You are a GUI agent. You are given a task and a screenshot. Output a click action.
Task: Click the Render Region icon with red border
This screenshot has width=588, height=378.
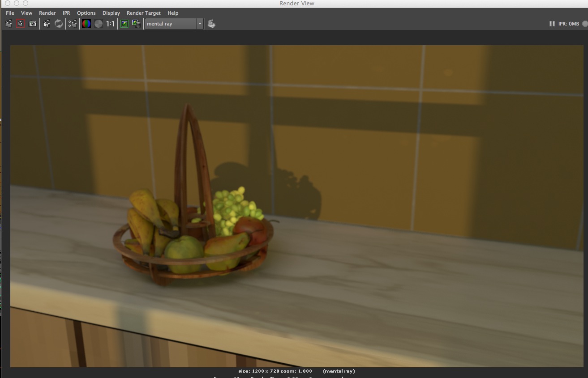(x=20, y=24)
